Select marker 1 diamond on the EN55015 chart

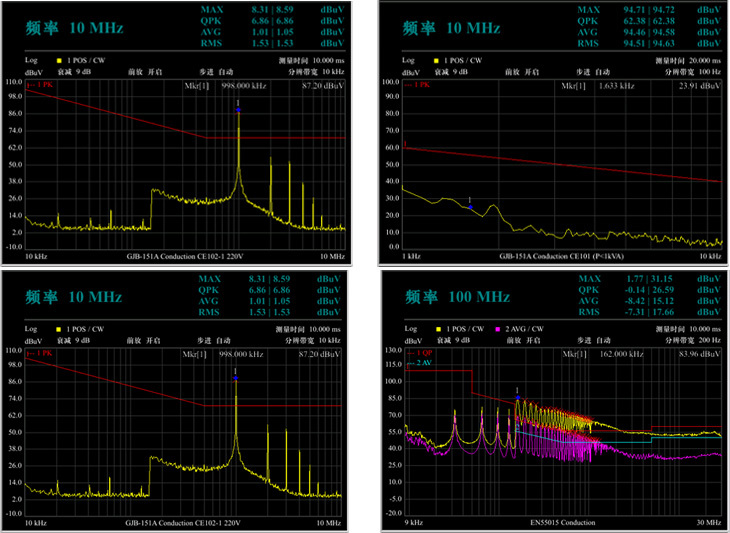point(517,397)
